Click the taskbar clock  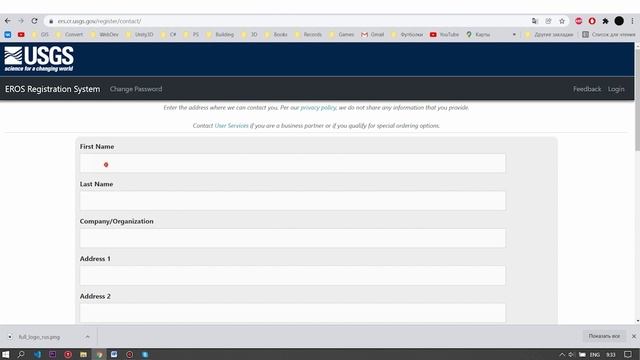(x=611, y=355)
